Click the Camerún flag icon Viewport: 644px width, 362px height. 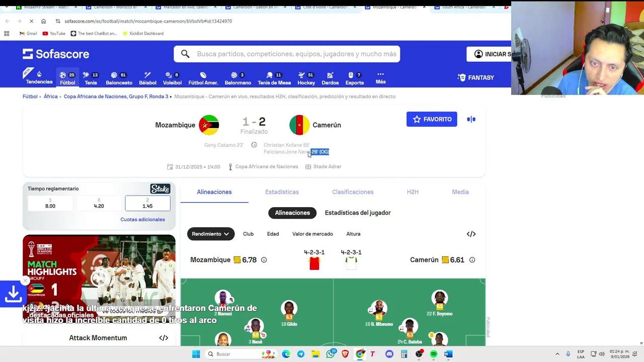pyautogui.click(x=299, y=125)
